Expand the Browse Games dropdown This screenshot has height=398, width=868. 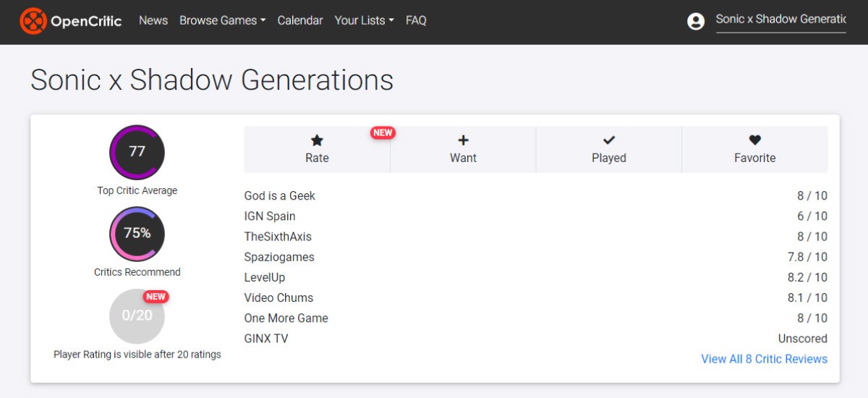click(223, 20)
